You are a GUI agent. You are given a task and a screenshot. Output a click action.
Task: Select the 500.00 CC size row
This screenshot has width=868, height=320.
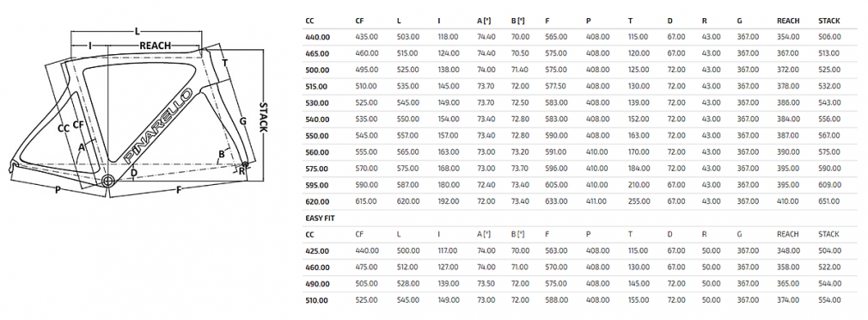click(x=580, y=70)
